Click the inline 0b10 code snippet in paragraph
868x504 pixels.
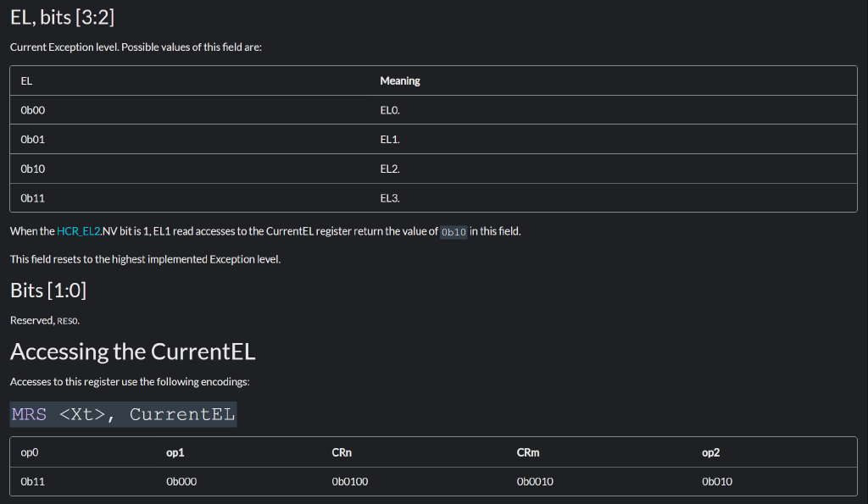(x=454, y=232)
